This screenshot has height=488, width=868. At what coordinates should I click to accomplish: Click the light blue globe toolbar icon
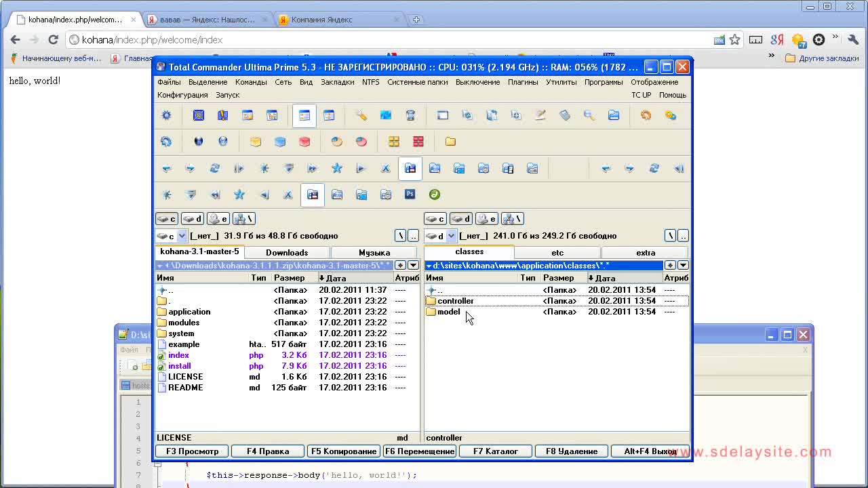pyautogui.click(x=223, y=142)
